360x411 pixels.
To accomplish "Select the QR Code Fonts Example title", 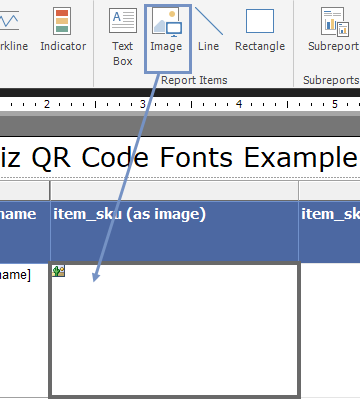I will [x=180, y=157].
